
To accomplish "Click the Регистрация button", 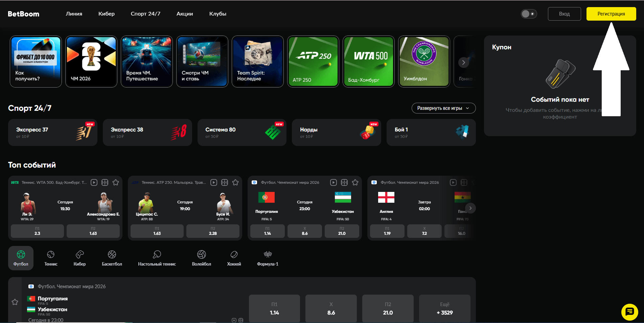I will coord(611,14).
